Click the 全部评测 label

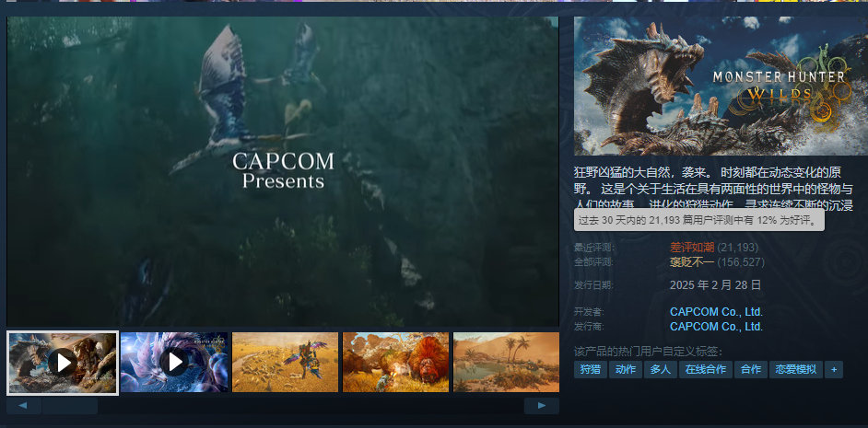(594, 262)
